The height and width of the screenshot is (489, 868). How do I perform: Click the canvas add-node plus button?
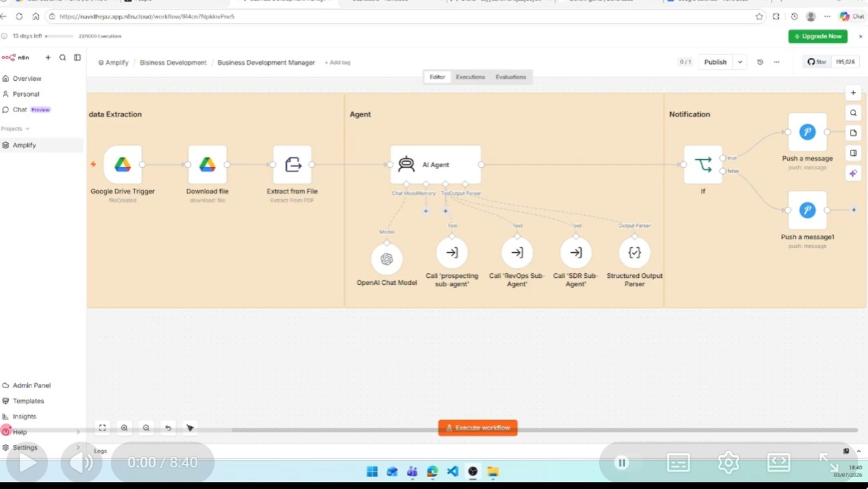853,93
